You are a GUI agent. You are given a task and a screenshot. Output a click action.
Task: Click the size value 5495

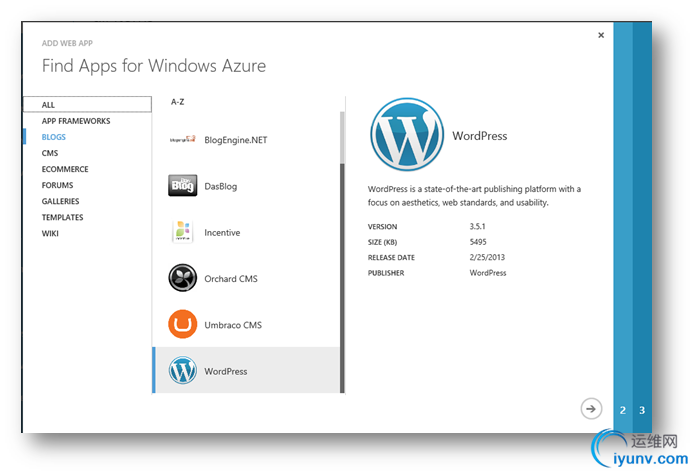(x=478, y=242)
